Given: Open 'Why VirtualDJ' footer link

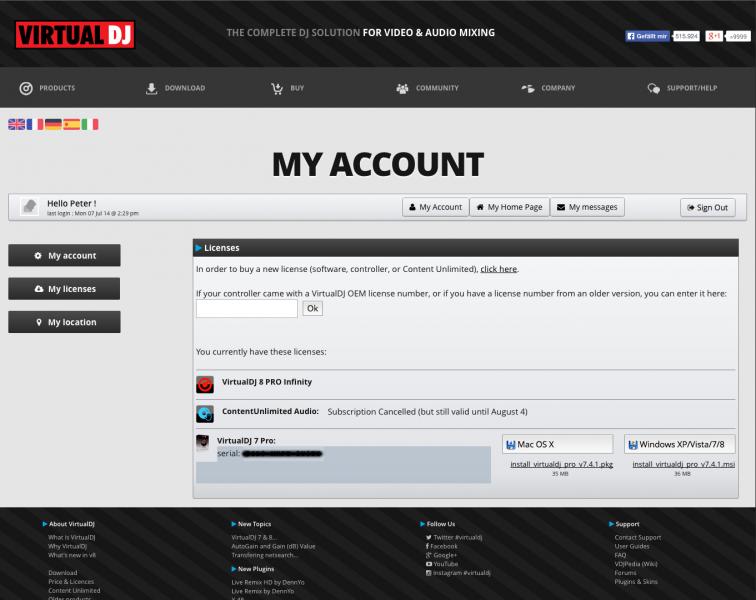Looking at the screenshot, I should (68, 546).
